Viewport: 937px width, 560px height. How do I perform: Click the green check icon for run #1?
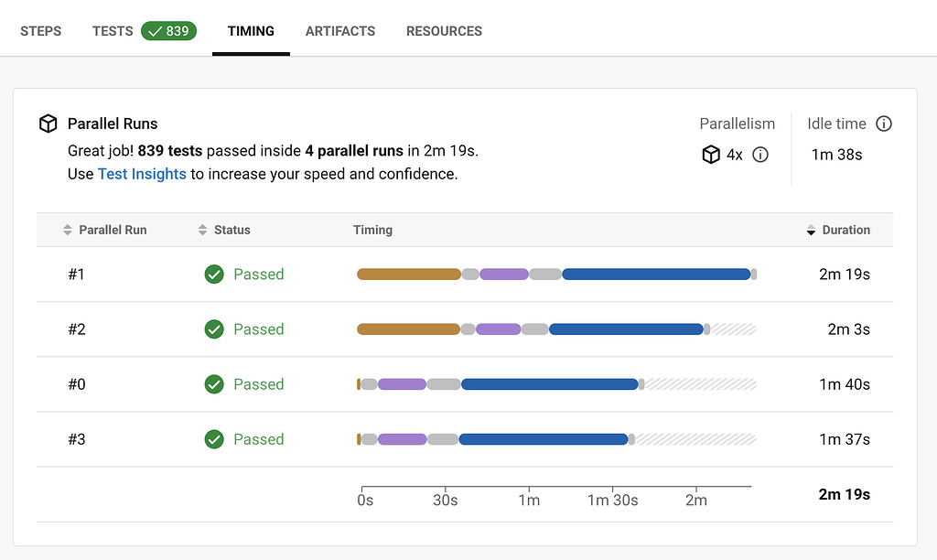tap(214, 274)
